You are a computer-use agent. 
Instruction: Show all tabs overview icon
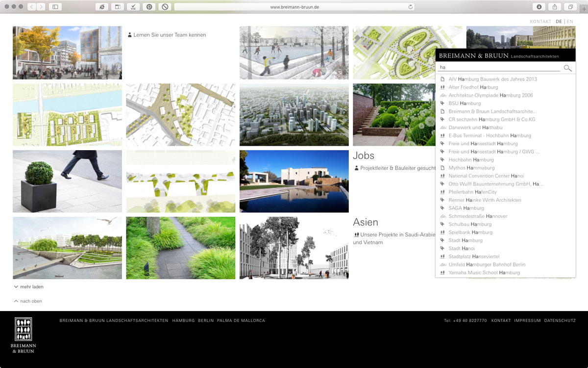pyautogui.click(x=570, y=7)
